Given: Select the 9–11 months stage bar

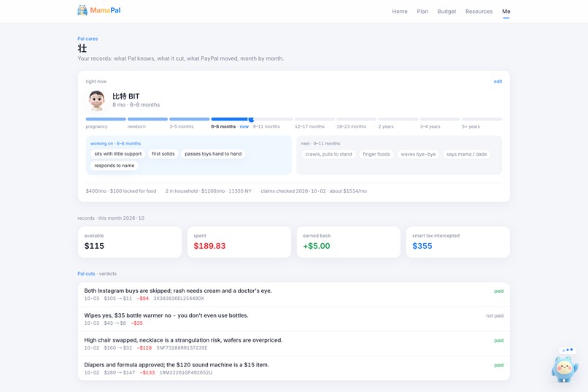Looking at the screenshot, I should coord(273,119).
